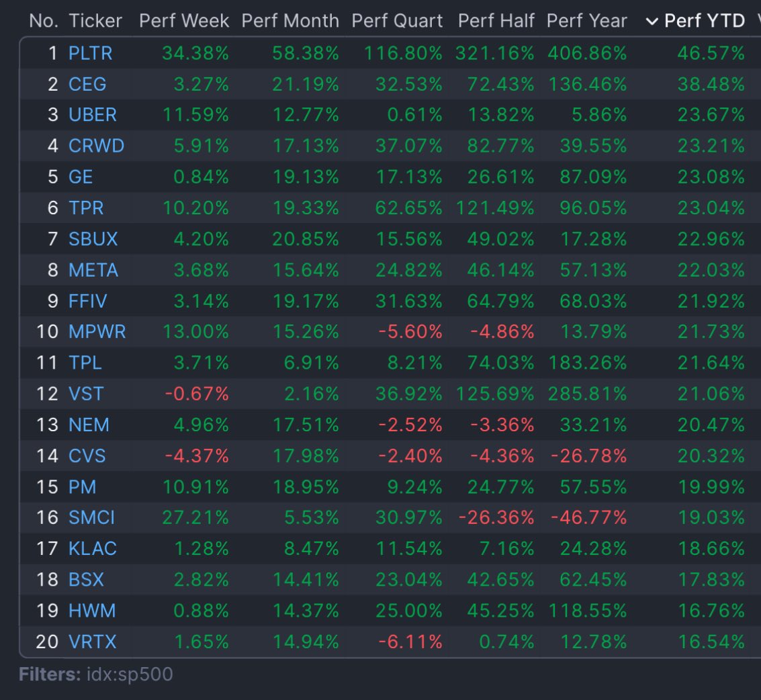
Task: Sort table by Perf Month column
Action: (290, 21)
